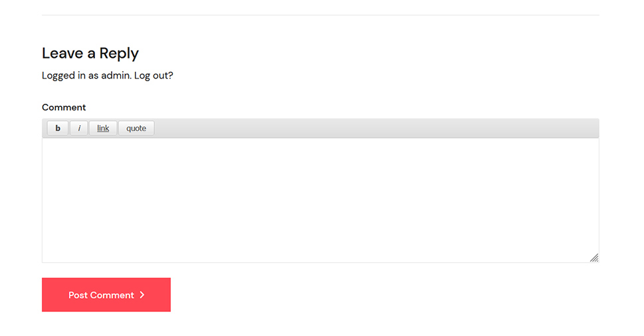
Task: Click the chevron arrow on Post Comment
Action: pyautogui.click(x=142, y=295)
